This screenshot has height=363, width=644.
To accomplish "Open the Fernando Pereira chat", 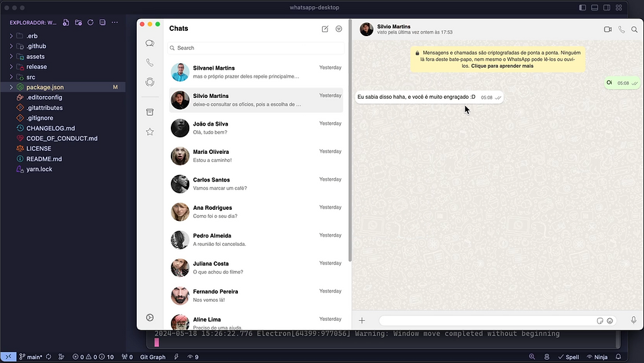I will pyautogui.click(x=256, y=295).
